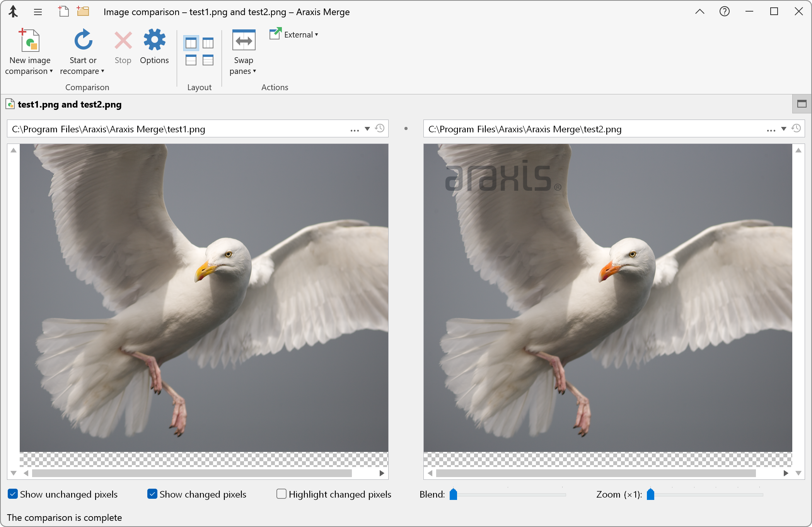
Task: Click the maximize pane button above the panes
Action: pos(801,104)
